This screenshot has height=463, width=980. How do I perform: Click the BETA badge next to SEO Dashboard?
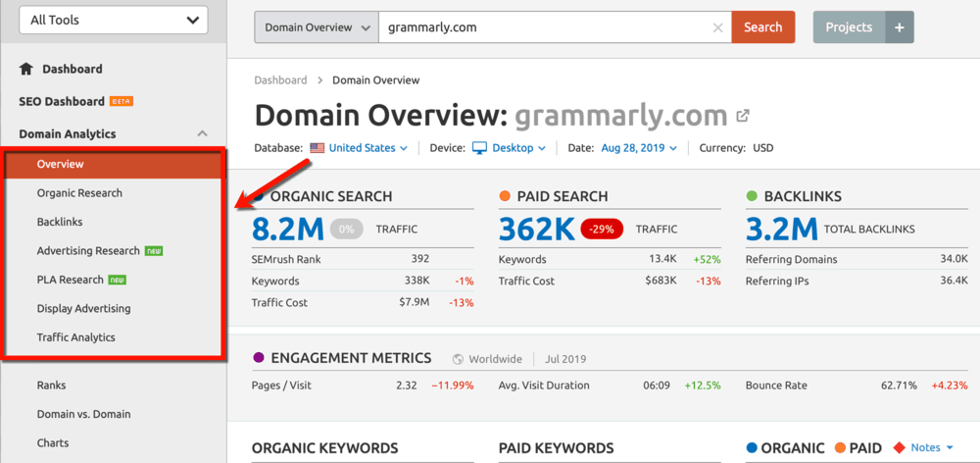122,101
